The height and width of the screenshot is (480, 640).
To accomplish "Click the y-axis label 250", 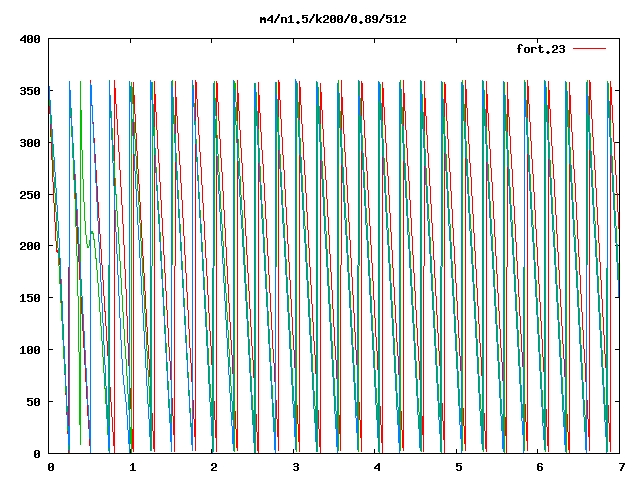I will pyautogui.click(x=30, y=195).
